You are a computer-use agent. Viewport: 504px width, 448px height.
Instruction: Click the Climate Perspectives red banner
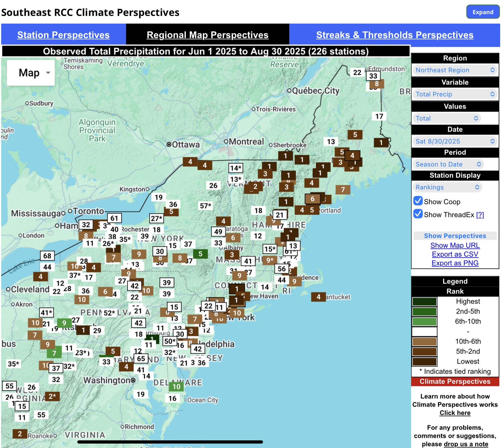click(455, 381)
